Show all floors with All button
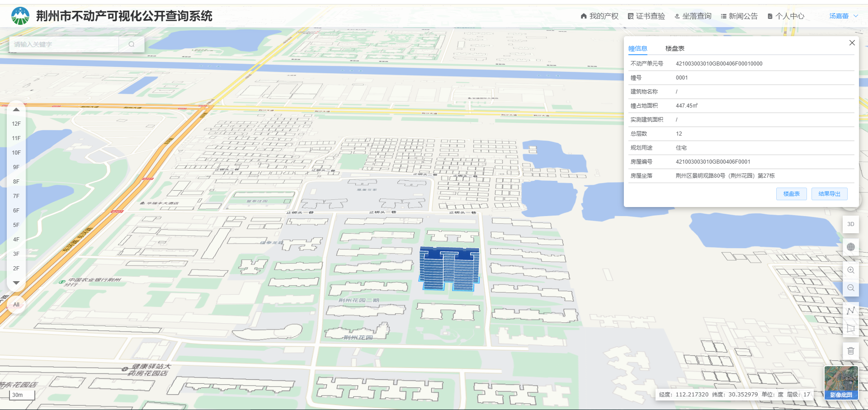 click(16, 305)
